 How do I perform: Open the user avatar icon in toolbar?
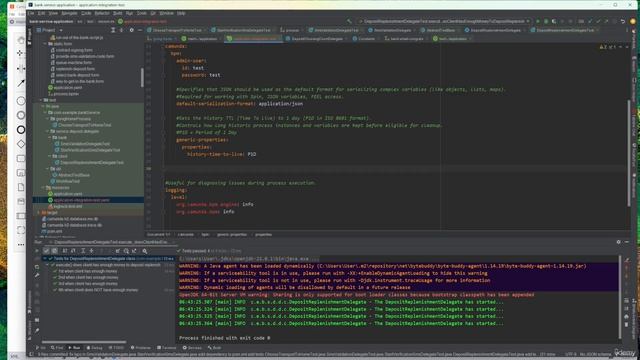point(633,21)
